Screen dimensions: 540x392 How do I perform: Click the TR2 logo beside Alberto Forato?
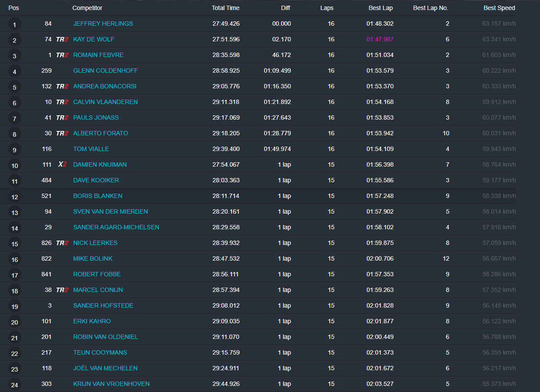pos(62,134)
